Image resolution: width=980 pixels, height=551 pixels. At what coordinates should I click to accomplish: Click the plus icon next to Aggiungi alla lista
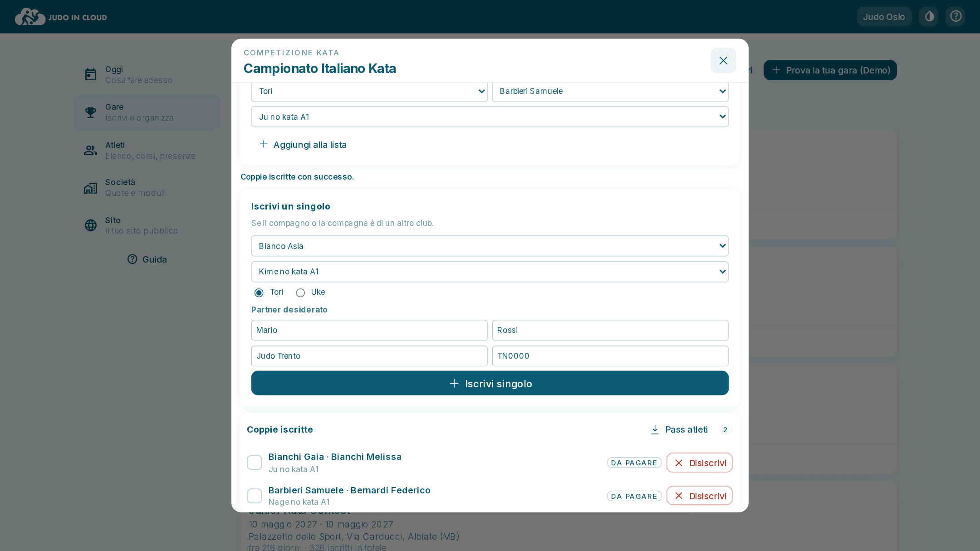coord(264,144)
